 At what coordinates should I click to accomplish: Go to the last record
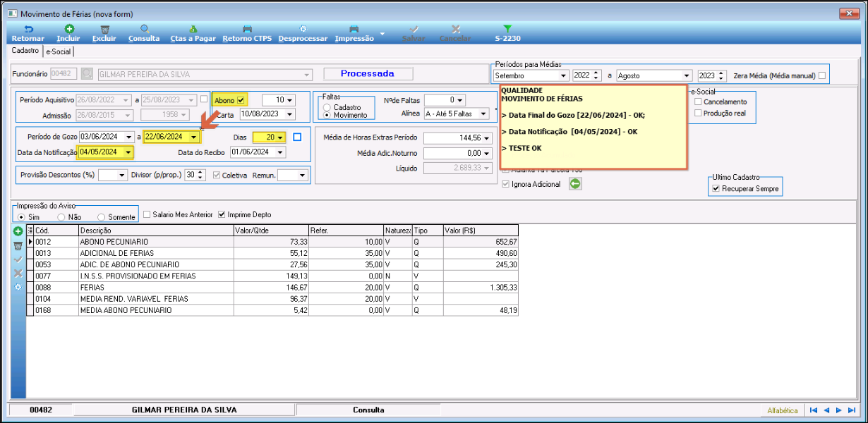851,410
